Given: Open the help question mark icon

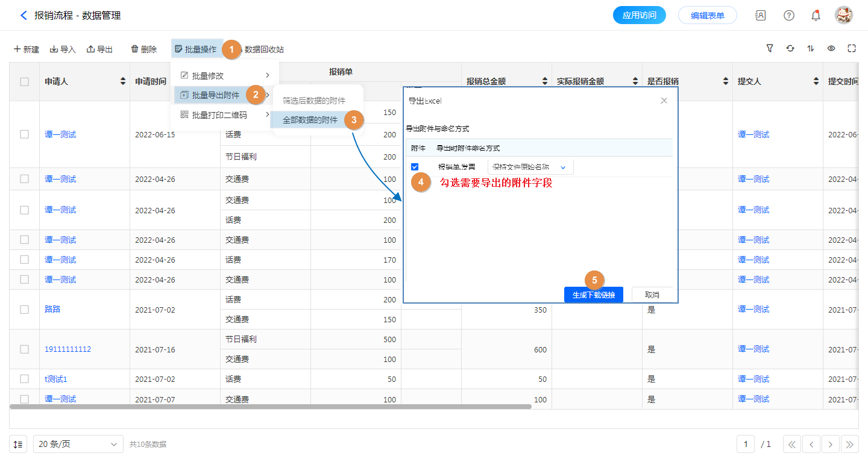Looking at the screenshot, I should point(788,16).
